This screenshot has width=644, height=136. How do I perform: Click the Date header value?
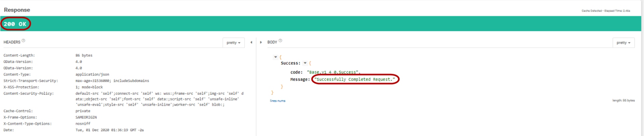pyautogui.click(x=109, y=130)
